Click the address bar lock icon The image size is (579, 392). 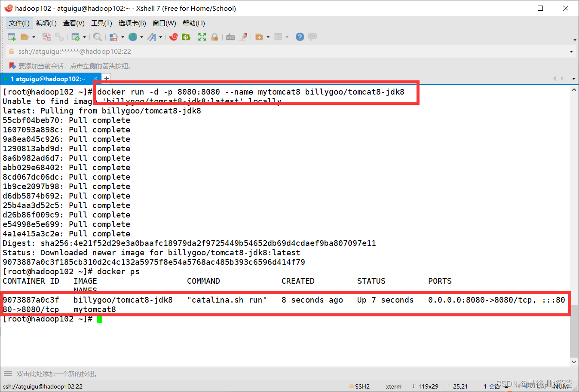click(x=12, y=52)
